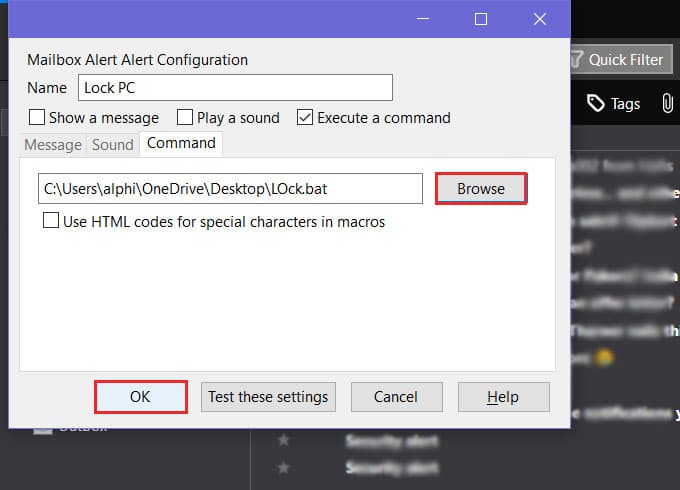The height and width of the screenshot is (490, 680).
Task: Toggle Use HTML codes for special characters
Action: click(x=51, y=220)
